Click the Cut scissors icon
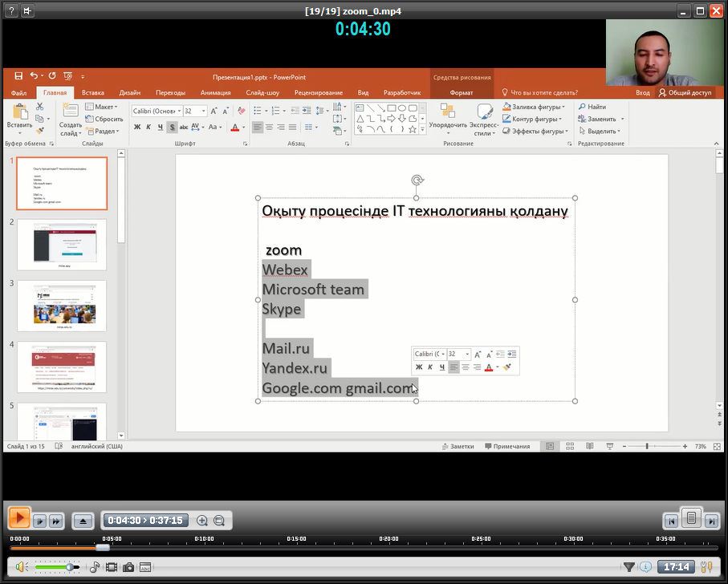The image size is (728, 584). (40, 107)
